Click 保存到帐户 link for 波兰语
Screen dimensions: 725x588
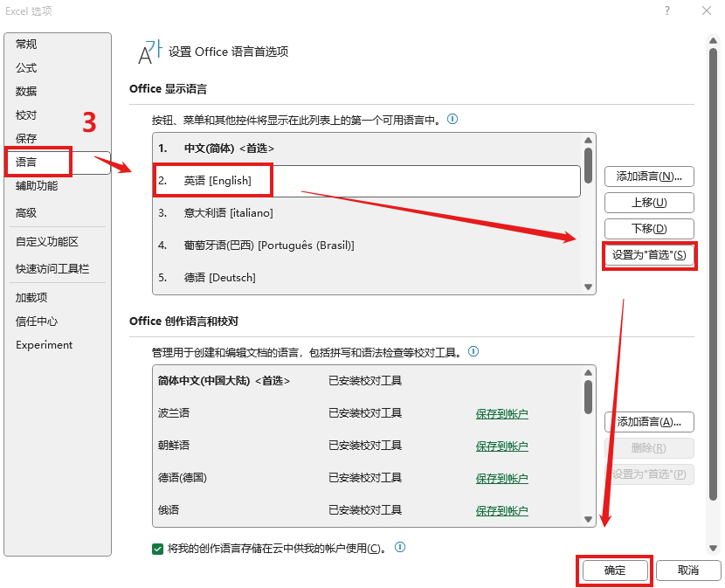pyautogui.click(x=501, y=413)
